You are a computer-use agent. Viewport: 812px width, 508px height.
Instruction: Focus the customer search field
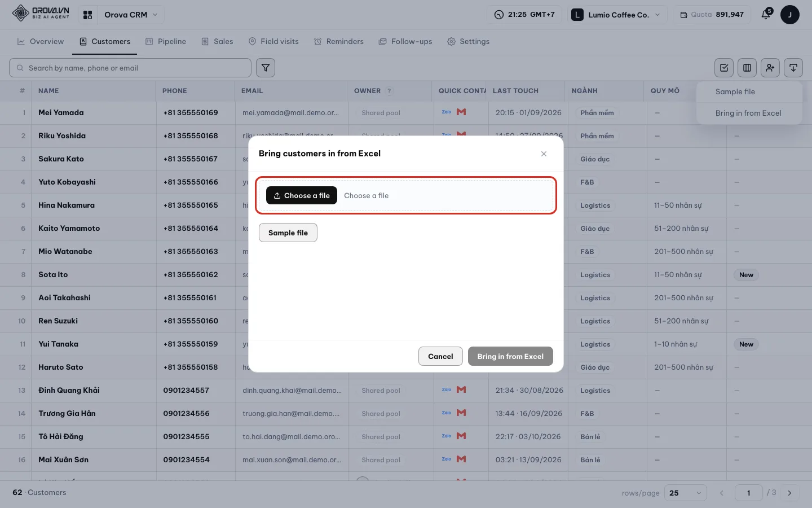click(130, 68)
